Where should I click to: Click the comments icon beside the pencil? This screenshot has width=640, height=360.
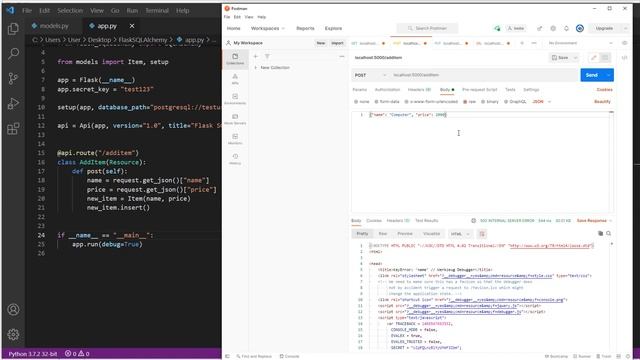(x=605, y=58)
